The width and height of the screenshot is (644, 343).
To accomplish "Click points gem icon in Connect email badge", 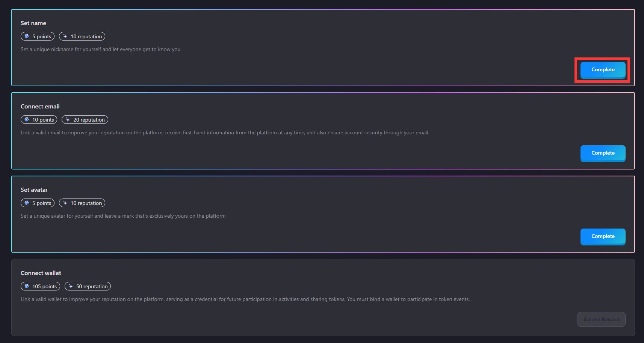I will pyautogui.click(x=27, y=120).
